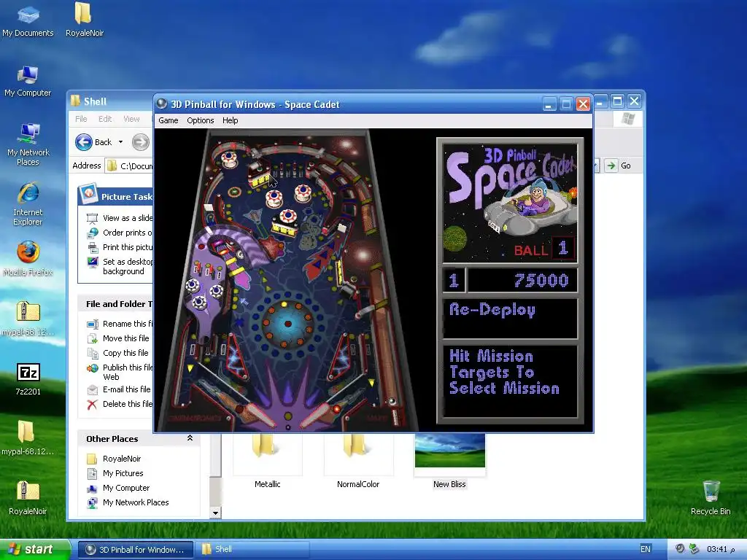This screenshot has height=560, width=747.
Task: Click the slide show projector icon
Action: (93, 218)
